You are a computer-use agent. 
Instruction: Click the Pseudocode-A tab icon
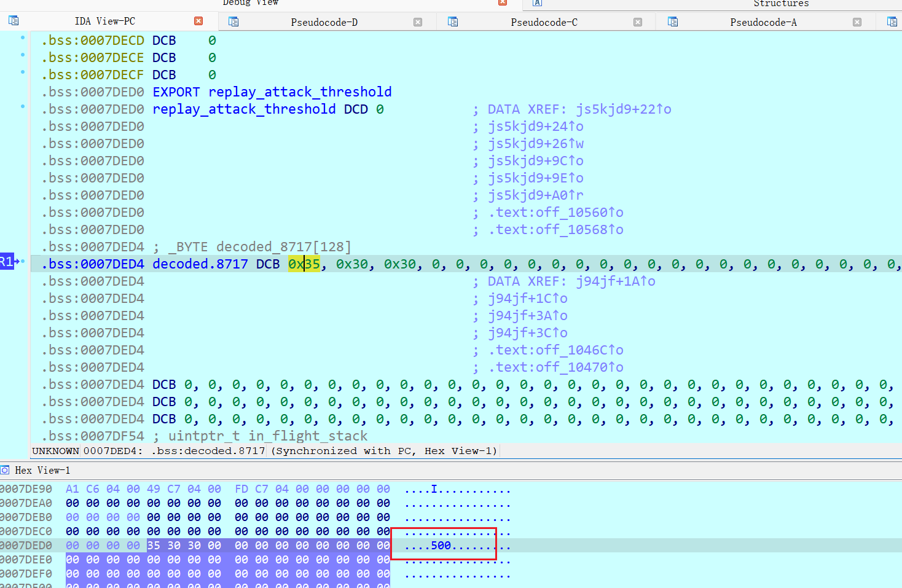click(673, 22)
